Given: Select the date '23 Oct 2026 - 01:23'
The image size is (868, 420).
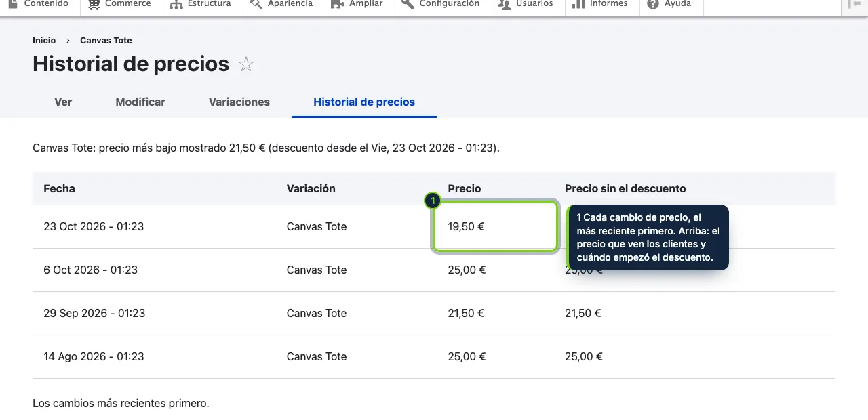Looking at the screenshot, I should point(94,226).
